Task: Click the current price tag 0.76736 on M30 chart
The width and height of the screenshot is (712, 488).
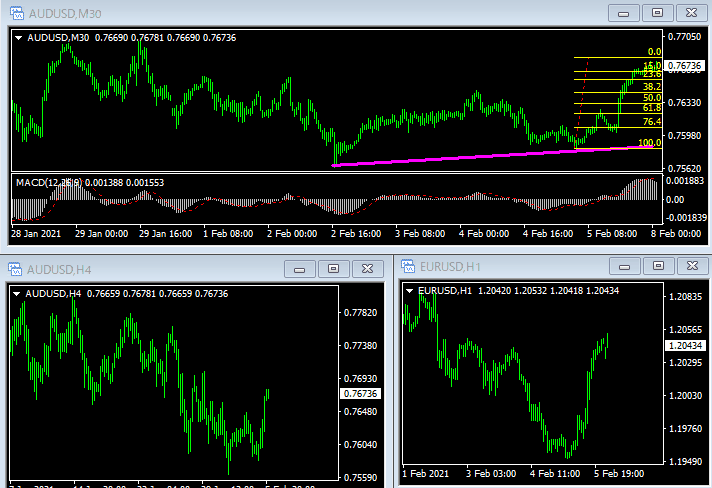Action: pos(685,66)
